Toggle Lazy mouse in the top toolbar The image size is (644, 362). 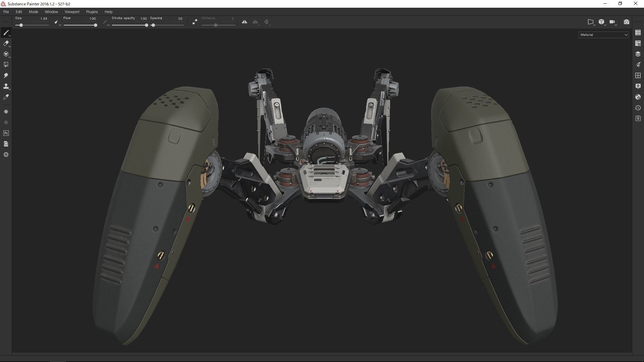click(x=195, y=22)
